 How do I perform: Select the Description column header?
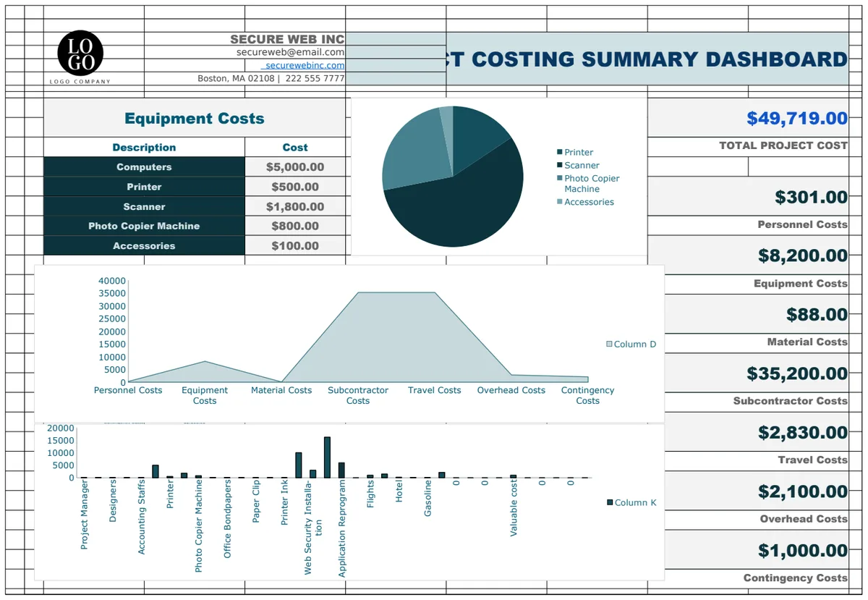144,147
